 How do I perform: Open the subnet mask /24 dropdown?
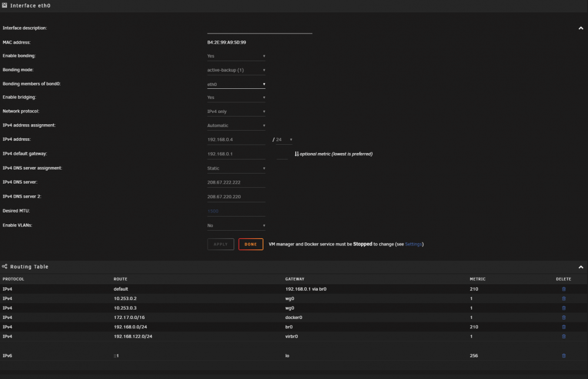tap(284, 139)
